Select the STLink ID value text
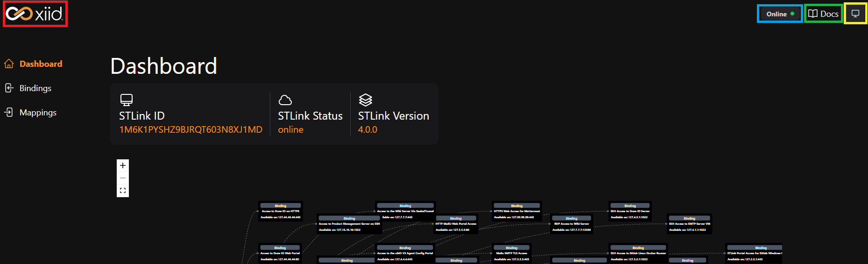868x264 pixels. 191,129
